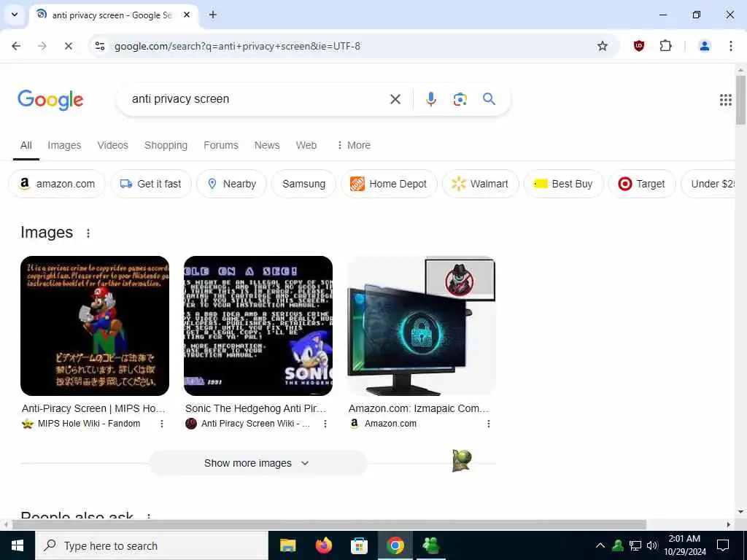Open the Mario Anti-Piracy Screen thumbnail
747x560 pixels.
click(x=95, y=326)
